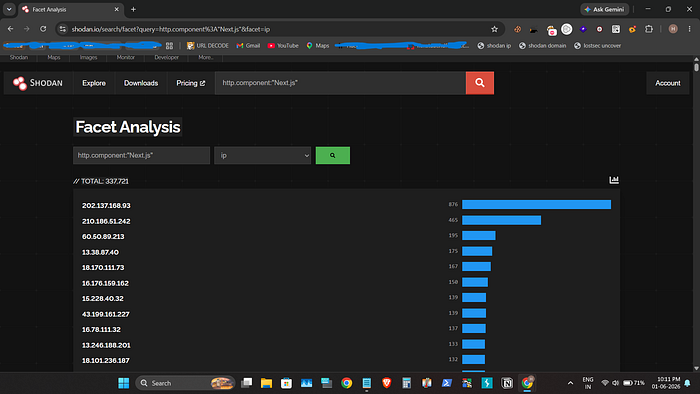Screen dimensions: 700x394
Task: Open Task View from taskbar
Action: coord(246,383)
